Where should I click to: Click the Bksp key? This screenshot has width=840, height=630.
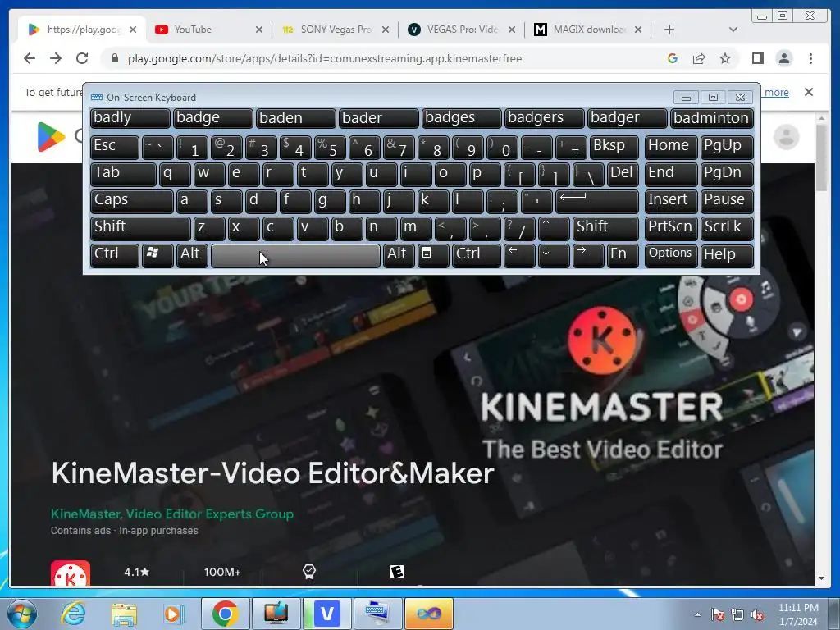coord(614,147)
